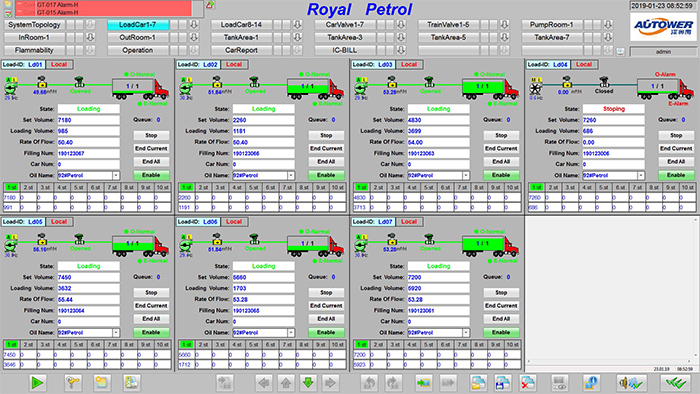This screenshot has width=700, height=394.
Task: Click End Current for Ld05
Action: pos(151,306)
